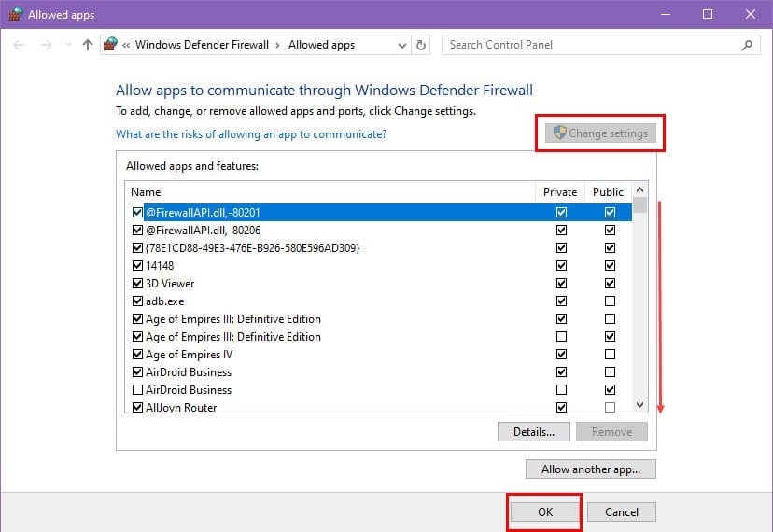Click the Private column header
Image resolution: width=773 pixels, height=532 pixels.
(560, 191)
